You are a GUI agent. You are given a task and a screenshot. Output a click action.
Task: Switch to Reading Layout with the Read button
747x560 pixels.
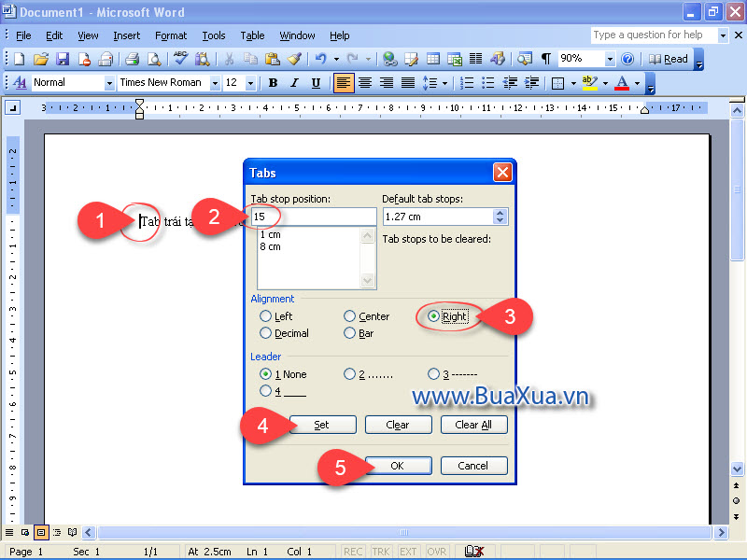pyautogui.click(x=669, y=59)
